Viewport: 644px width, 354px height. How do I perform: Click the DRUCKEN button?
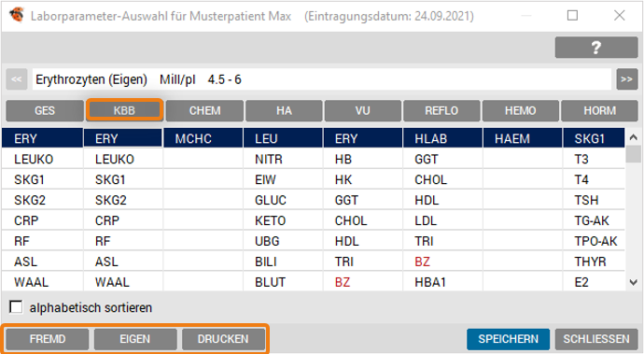(223, 339)
